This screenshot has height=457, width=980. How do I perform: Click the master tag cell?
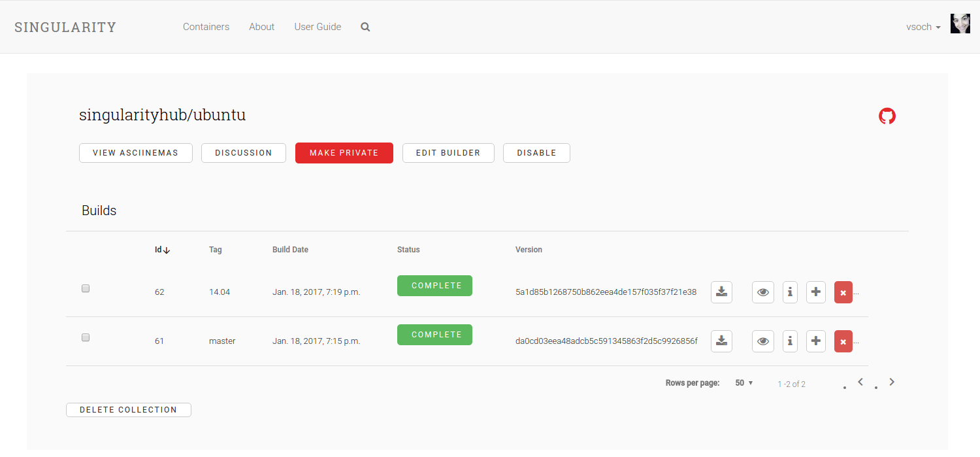(x=222, y=341)
